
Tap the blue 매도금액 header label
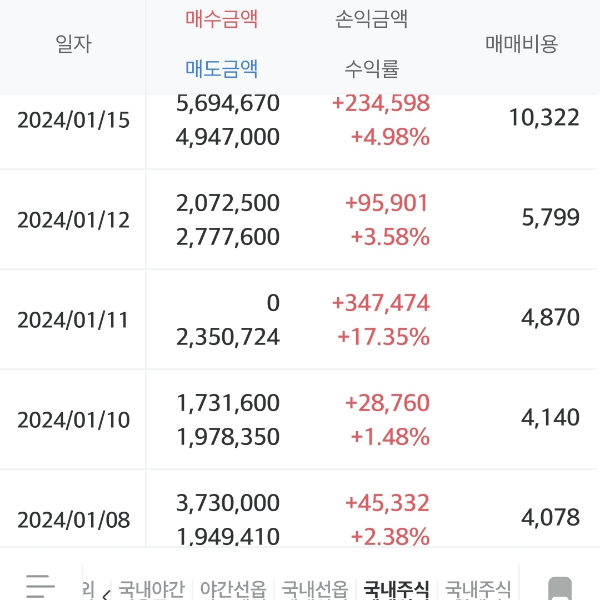coord(222,68)
